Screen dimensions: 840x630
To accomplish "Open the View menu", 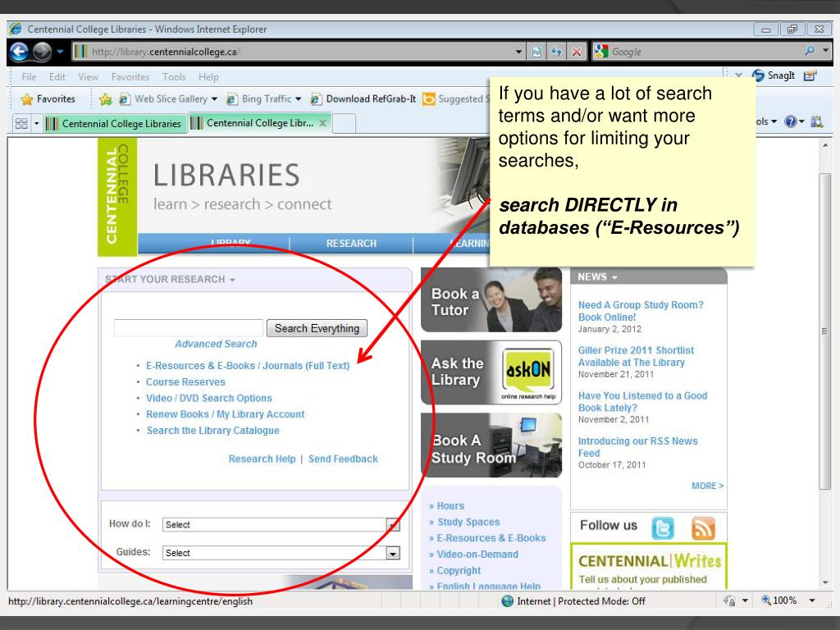I will click(88, 76).
